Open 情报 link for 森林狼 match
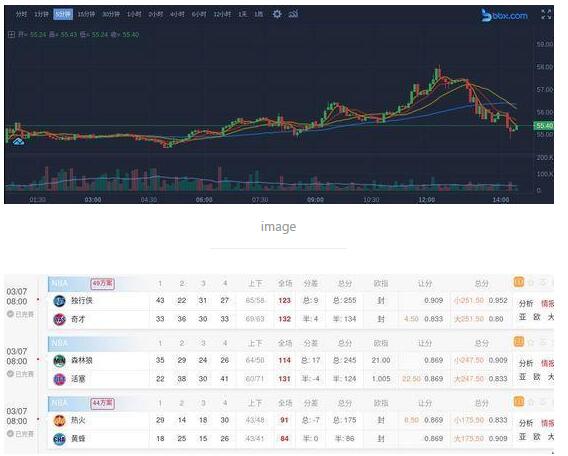Image resolution: width=568 pixels, height=456 pixels. [547, 363]
